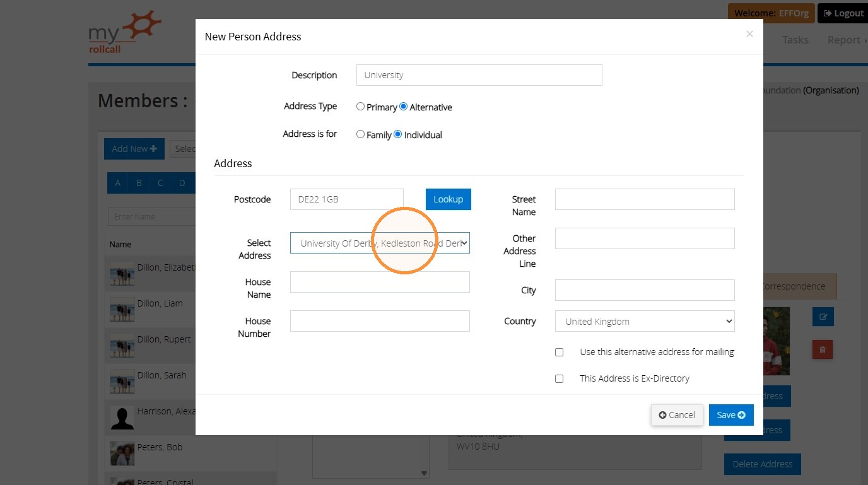Click Peters, Bob's photo thumbnail
This screenshot has height=485, width=868.
[122, 453]
